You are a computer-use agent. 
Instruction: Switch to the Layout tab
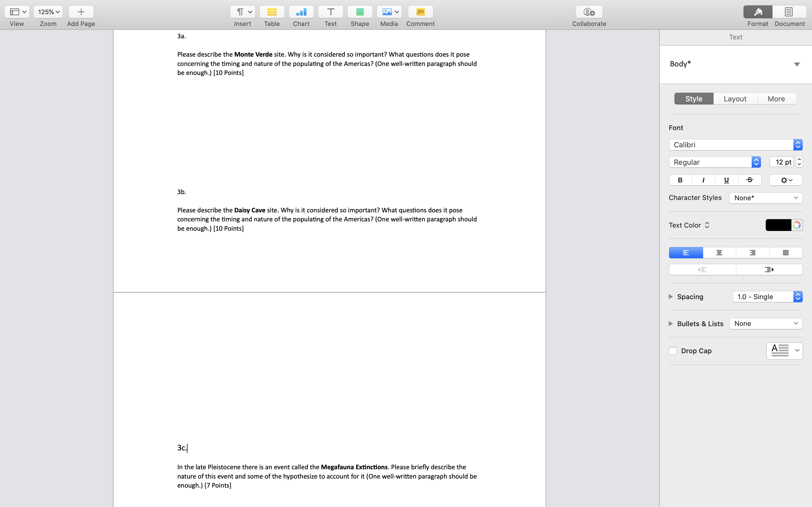pyautogui.click(x=735, y=99)
